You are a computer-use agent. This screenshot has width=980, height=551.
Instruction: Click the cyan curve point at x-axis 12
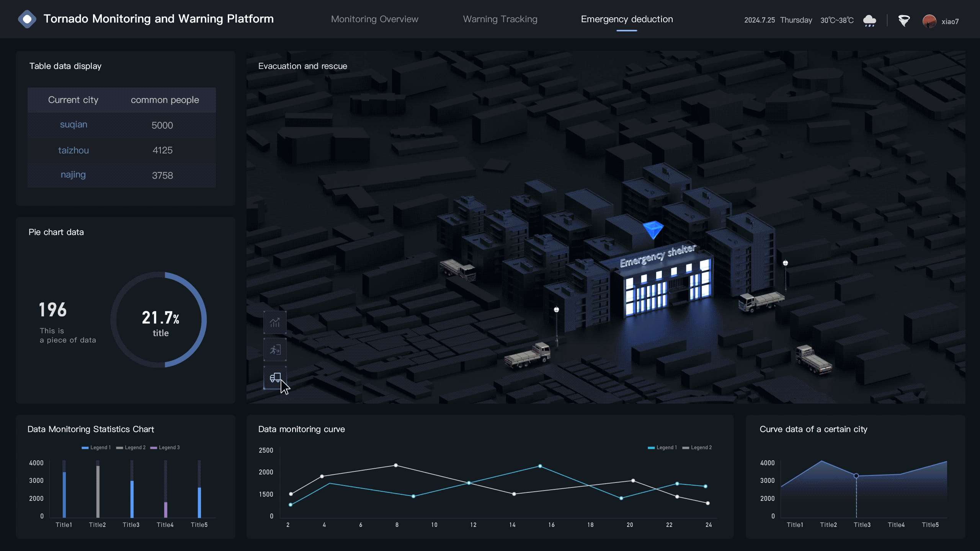(469, 483)
